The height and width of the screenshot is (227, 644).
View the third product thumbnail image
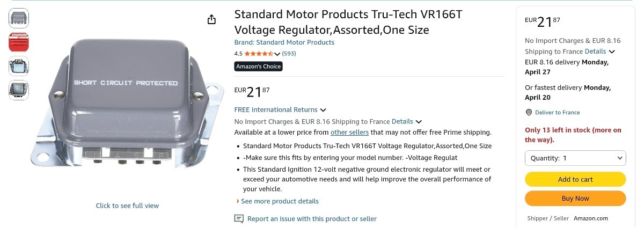(19, 65)
